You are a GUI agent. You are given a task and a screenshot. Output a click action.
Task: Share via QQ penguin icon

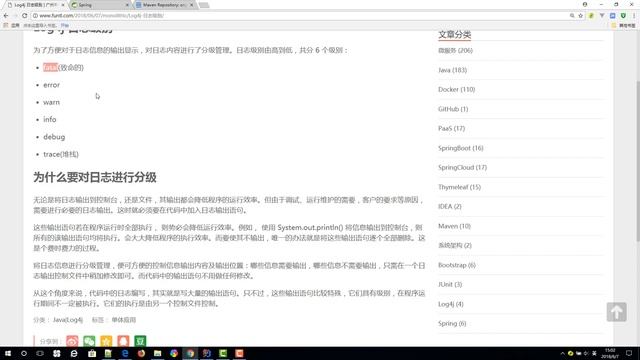coord(123,341)
